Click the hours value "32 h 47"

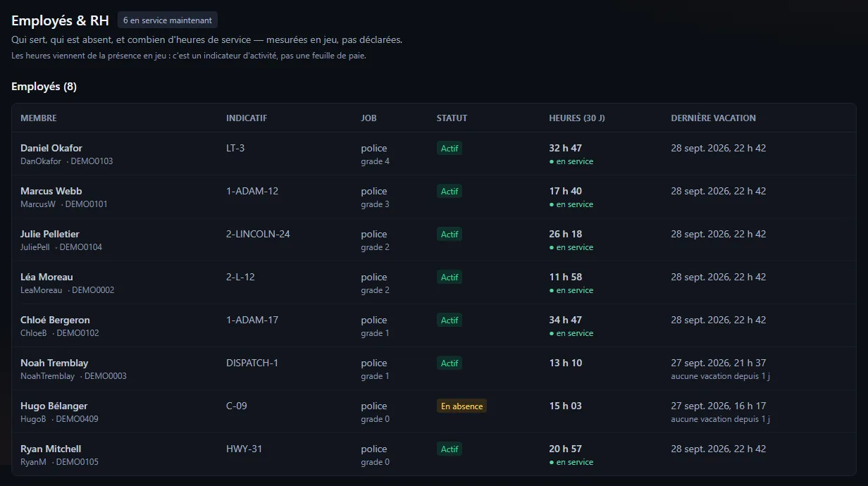pos(566,148)
